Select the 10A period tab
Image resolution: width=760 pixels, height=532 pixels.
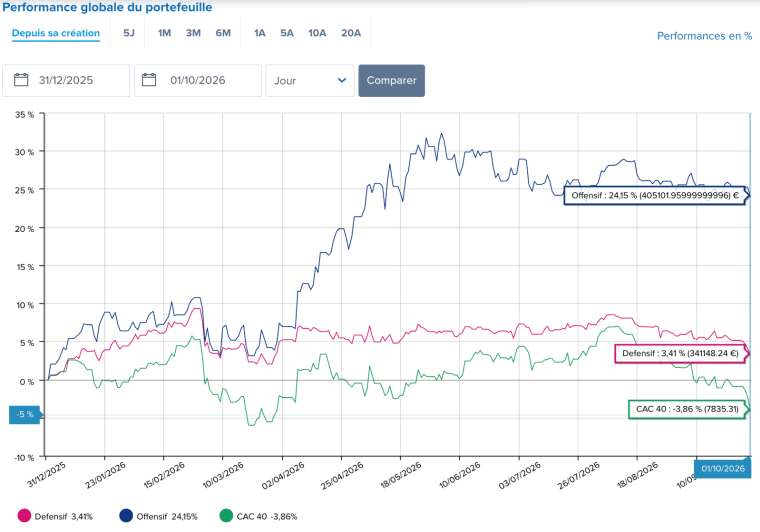317,33
